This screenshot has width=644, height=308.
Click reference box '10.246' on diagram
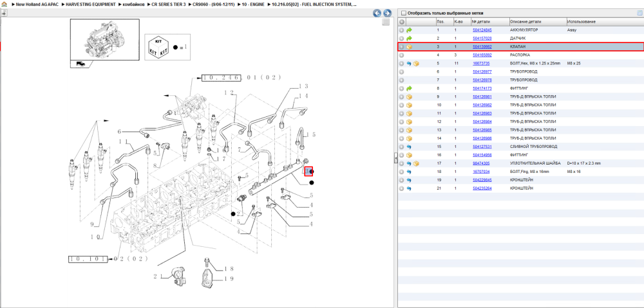click(x=221, y=78)
